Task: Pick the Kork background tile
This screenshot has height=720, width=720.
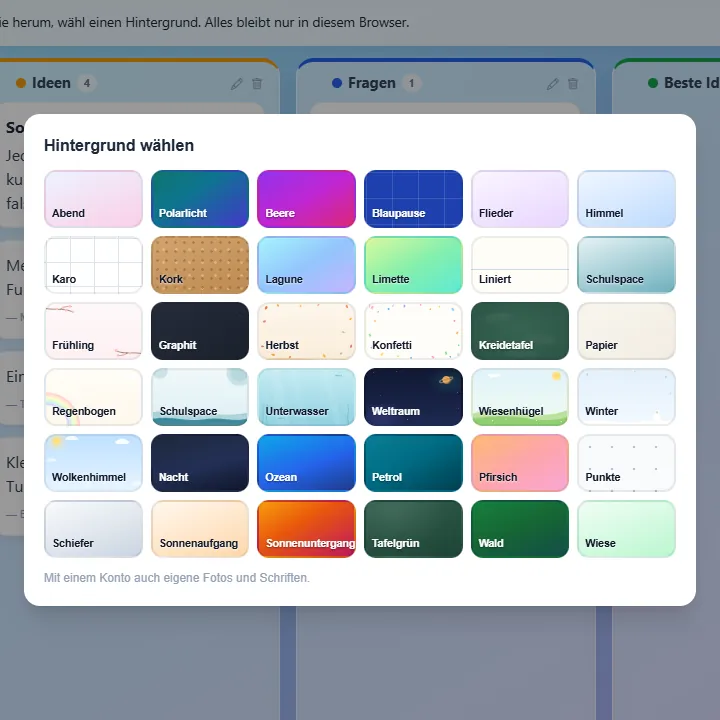Action: pyautogui.click(x=200, y=265)
